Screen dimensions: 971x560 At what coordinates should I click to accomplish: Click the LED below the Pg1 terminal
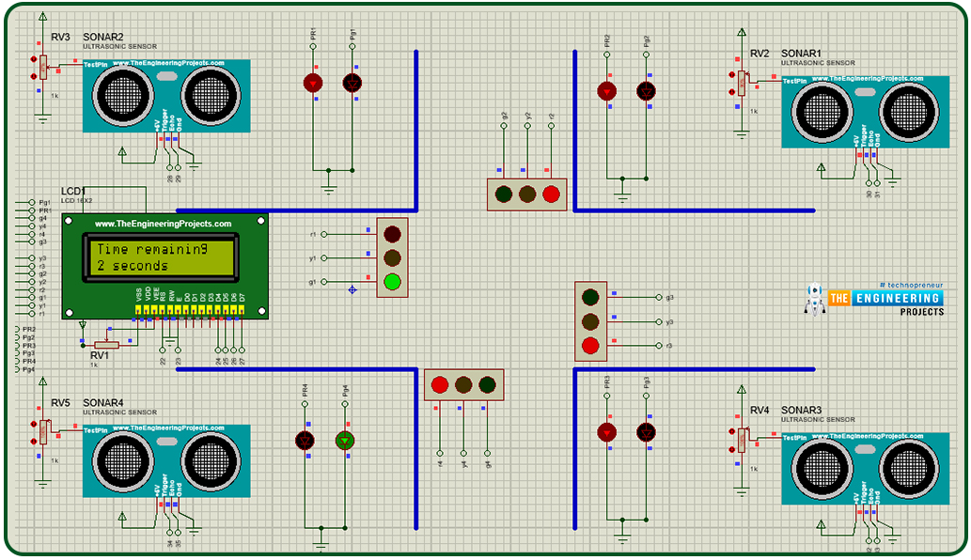(x=352, y=83)
